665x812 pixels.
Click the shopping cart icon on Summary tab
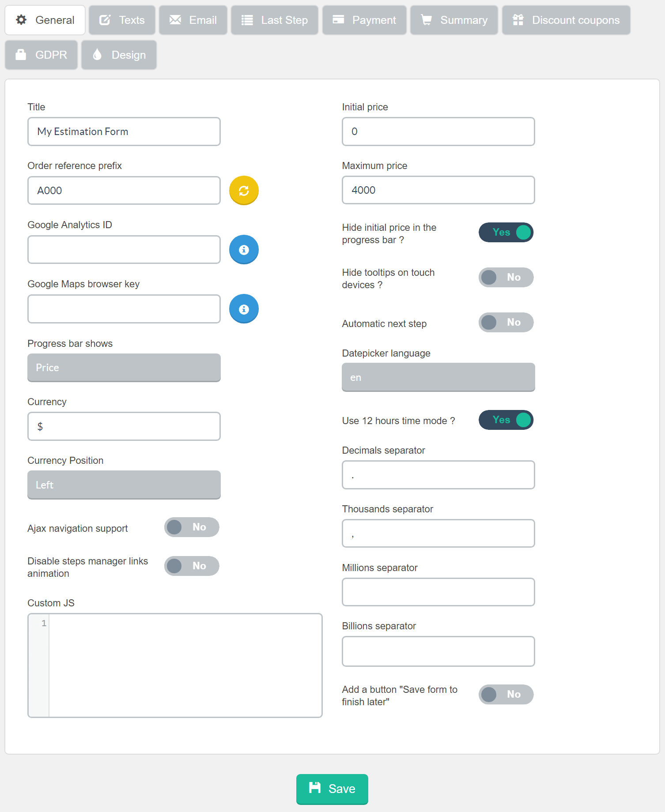427,20
